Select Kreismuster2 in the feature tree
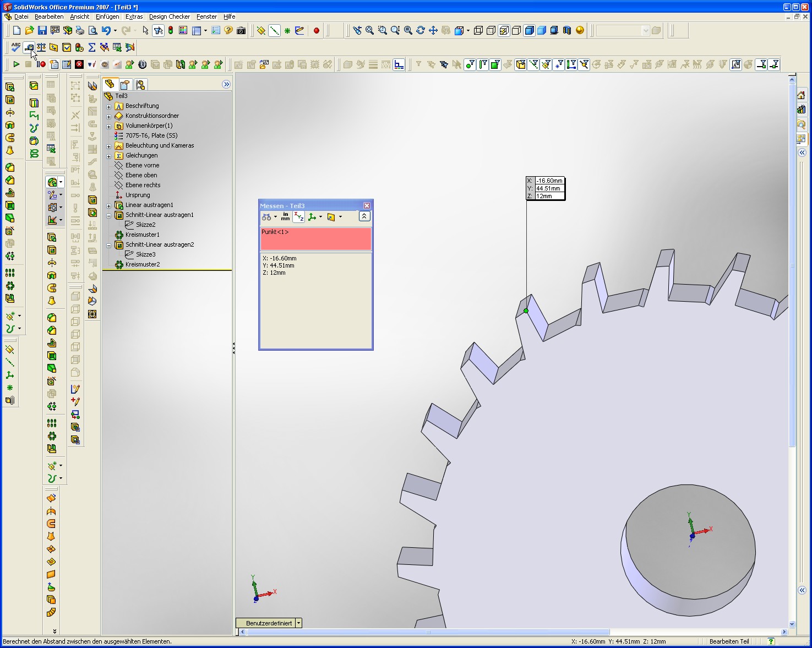 click(x=142, y=265)
